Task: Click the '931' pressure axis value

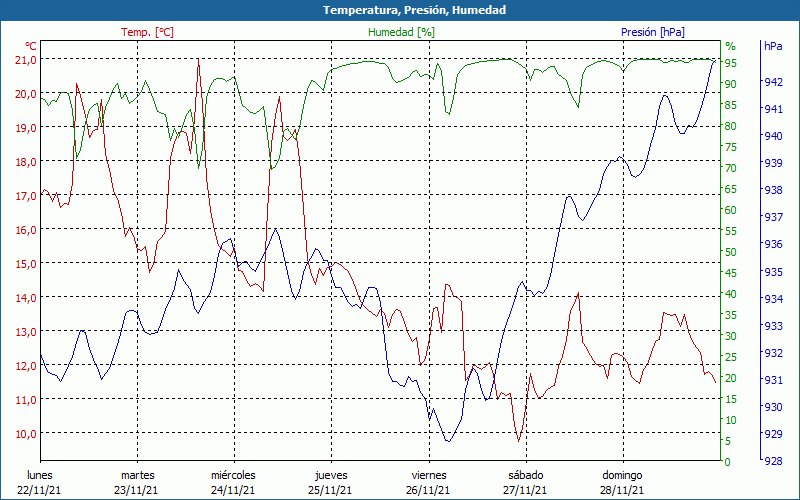Action: pos(773,380)
